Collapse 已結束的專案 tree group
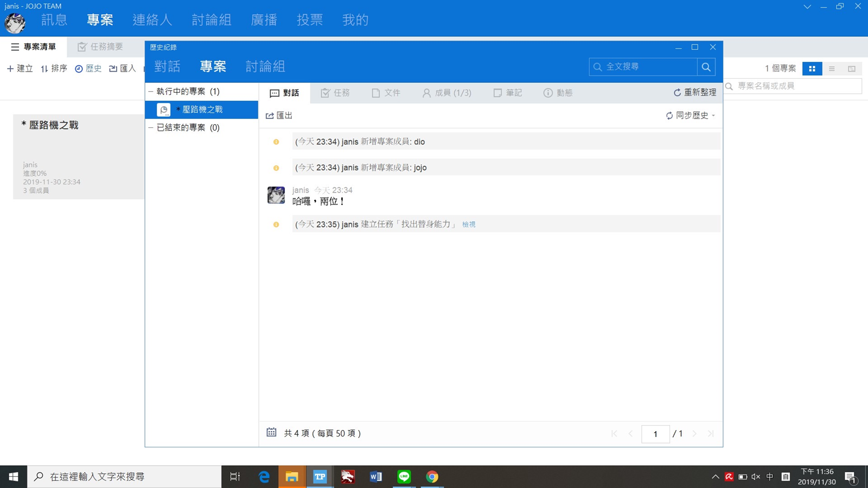This screenshot has width=868, height=488. (151, 127)
